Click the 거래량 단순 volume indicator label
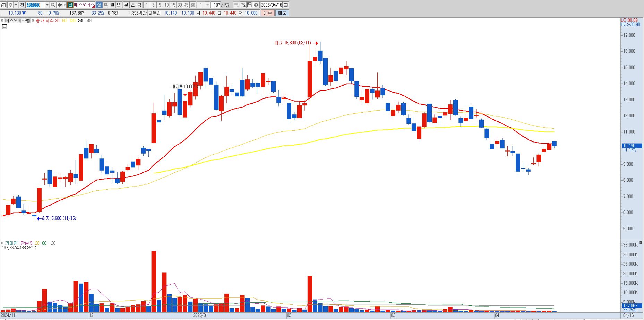The image size is (644, 320). [19, 243]
